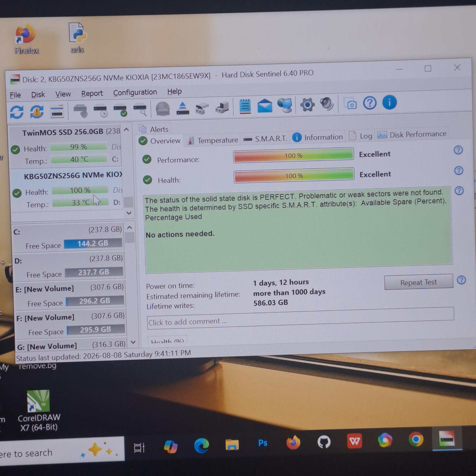Click the blue up-arrow disk toolbar icon
The image size is (476, 476).
pyautogui.click(x=183, y=108)
